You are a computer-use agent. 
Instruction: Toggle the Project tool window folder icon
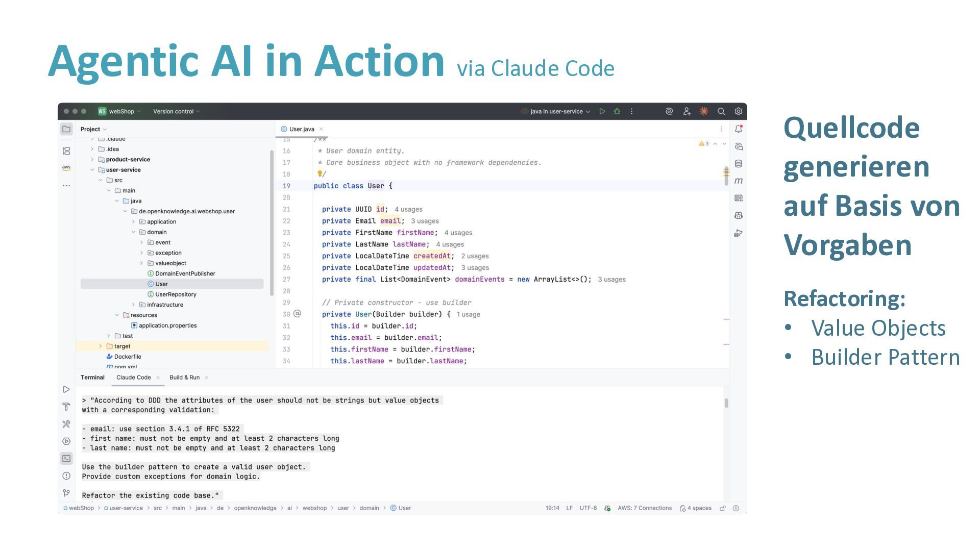66,129
